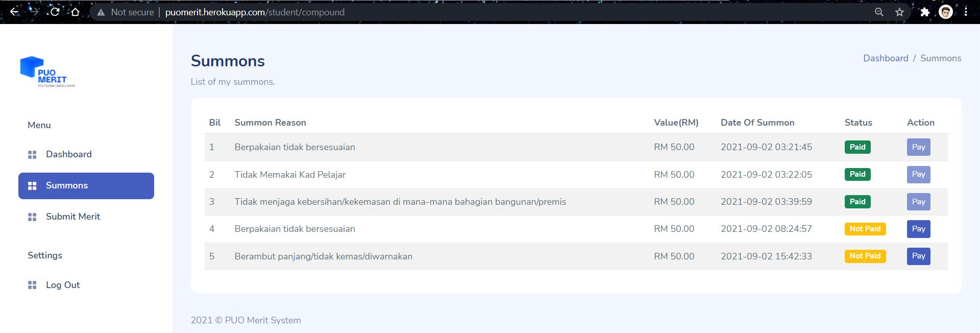Open Submit Merit menu item
Image resolution: width=980 pixels, height=333 pixels.
tap(73, 217)
